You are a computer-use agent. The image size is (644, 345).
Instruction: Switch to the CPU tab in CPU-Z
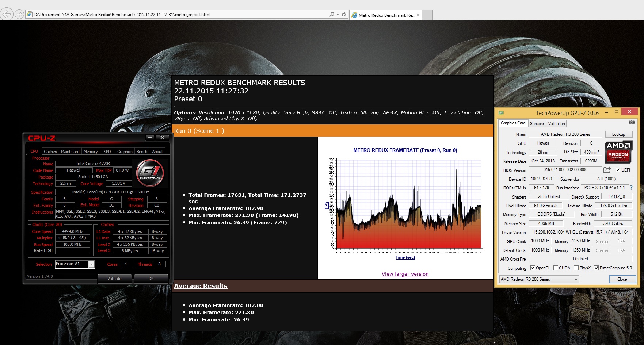click(34, 151)
